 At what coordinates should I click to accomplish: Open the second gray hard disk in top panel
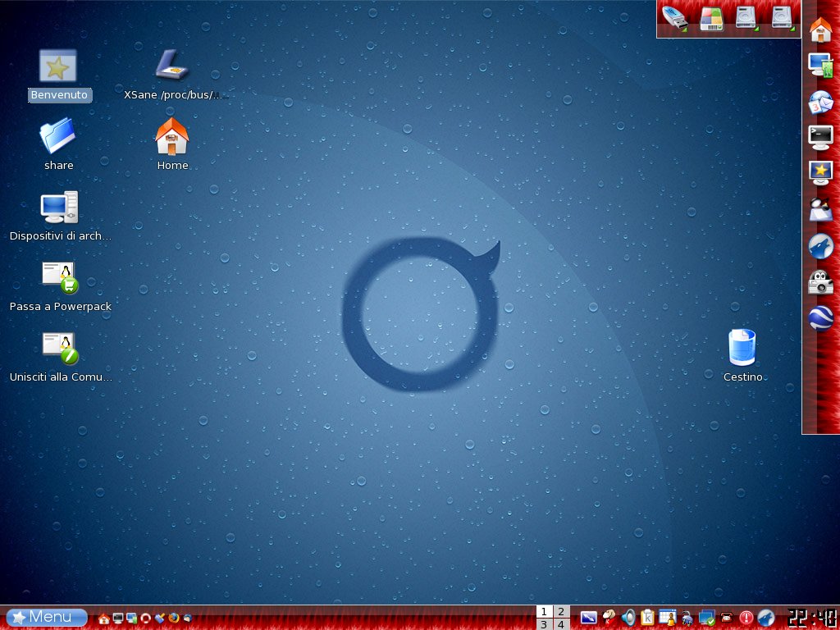(x=782, y=18)
